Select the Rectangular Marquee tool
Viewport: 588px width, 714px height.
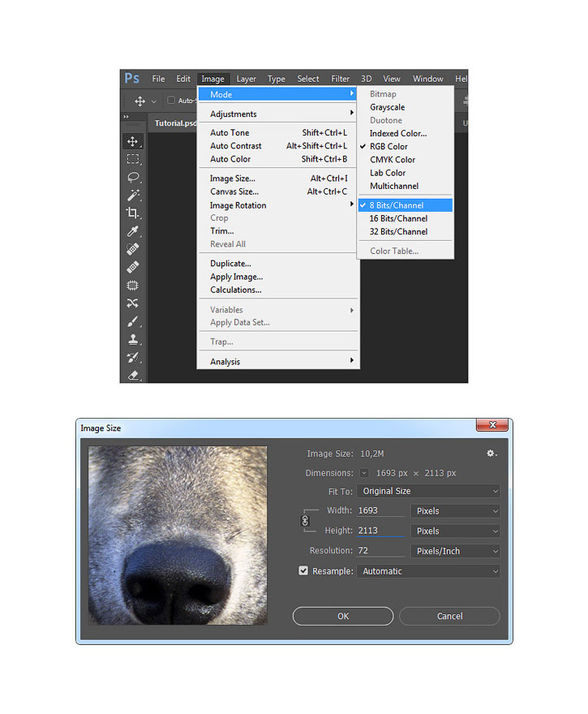[x=132, y=159]
